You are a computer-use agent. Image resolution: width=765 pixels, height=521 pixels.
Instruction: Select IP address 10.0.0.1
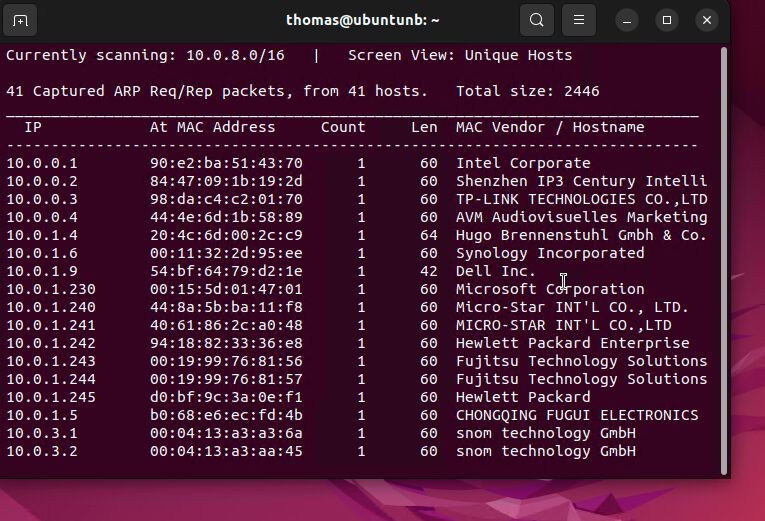[x=41, y=163]
